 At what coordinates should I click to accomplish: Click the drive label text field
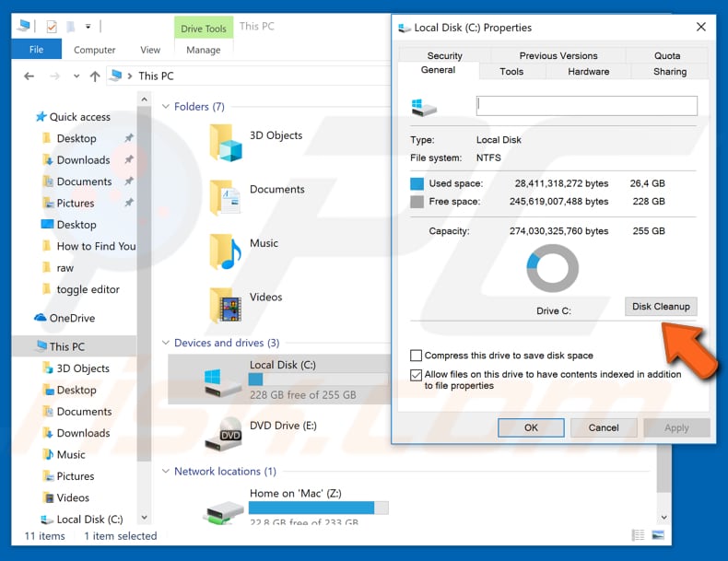pyautogui.click(x=586, y=106)
